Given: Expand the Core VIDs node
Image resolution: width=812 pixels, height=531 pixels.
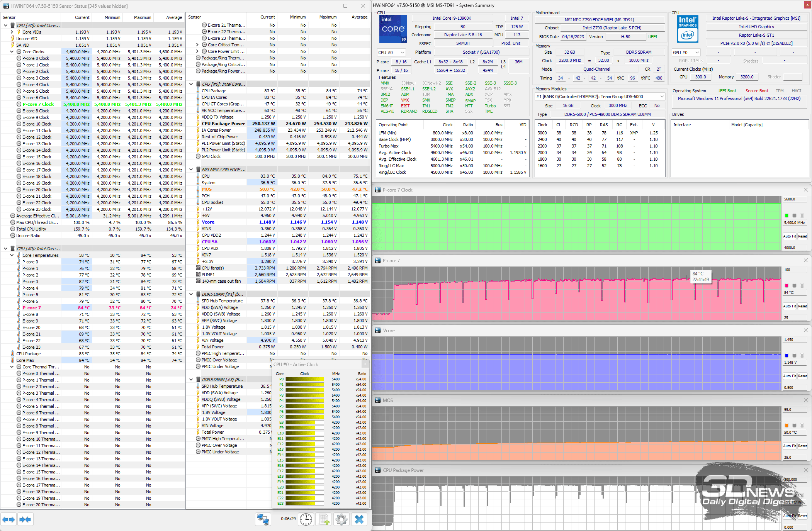Looking at the screenshot, I should tap(12, 32).
